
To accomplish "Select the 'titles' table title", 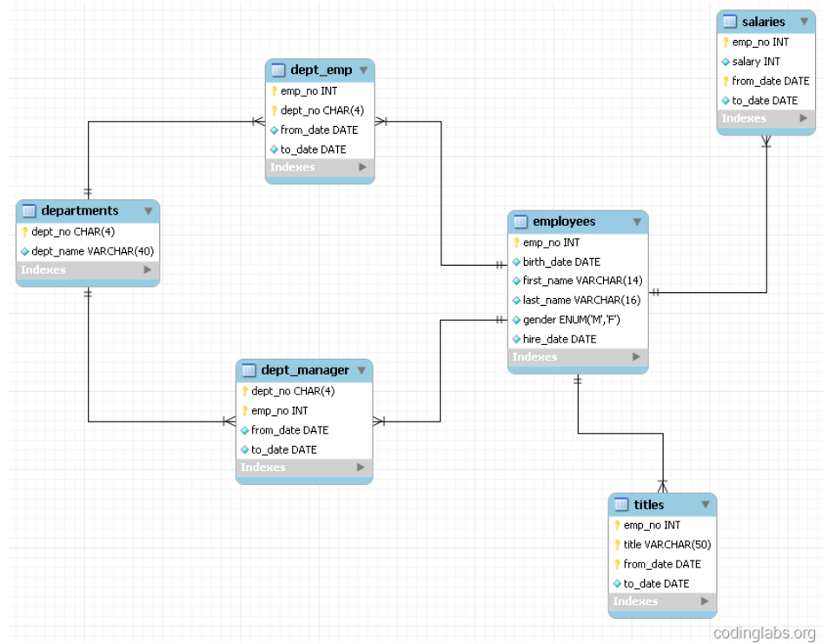I will click(x=649, y=505).
